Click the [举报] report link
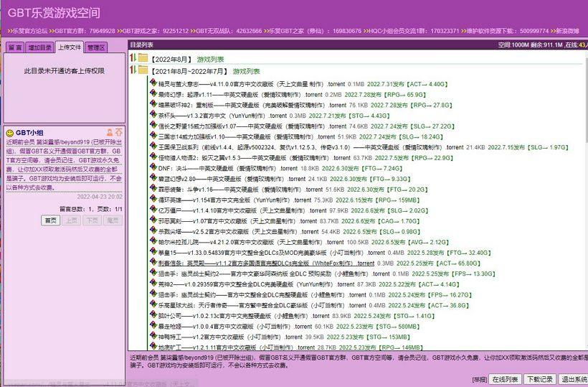 click(479, 380)
